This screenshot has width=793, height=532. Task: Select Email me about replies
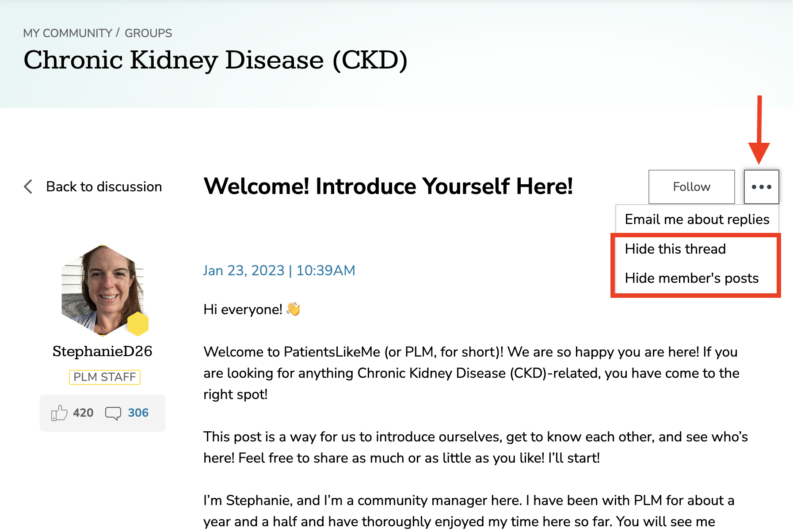pyautogui.click(x=697, y=219)
